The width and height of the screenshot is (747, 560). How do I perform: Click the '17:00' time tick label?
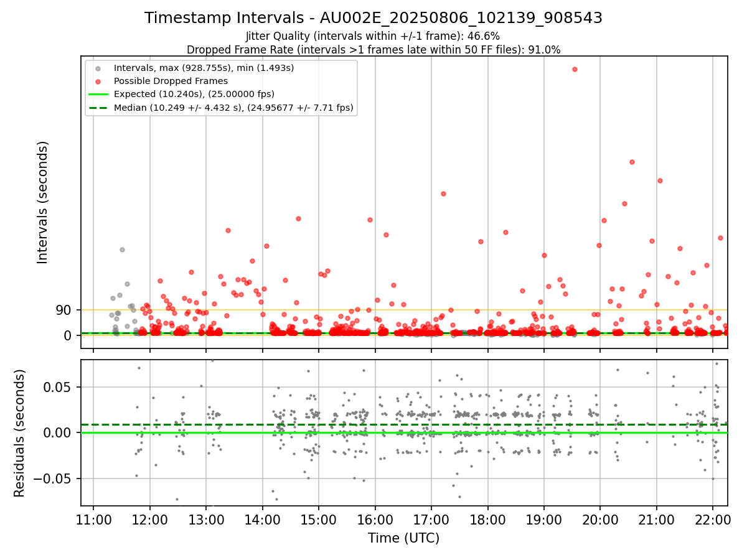[x=431, y=519]
